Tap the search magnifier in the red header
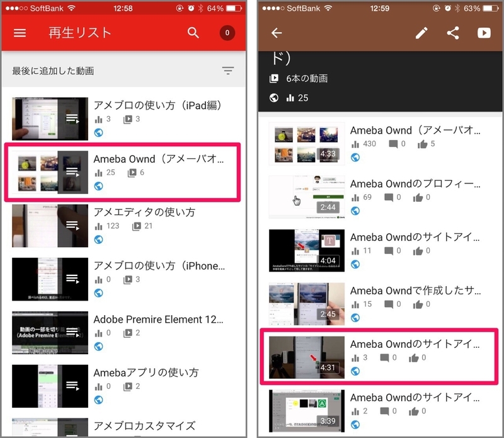Viewport: 504px width, 438px height. tap(193, 33)
